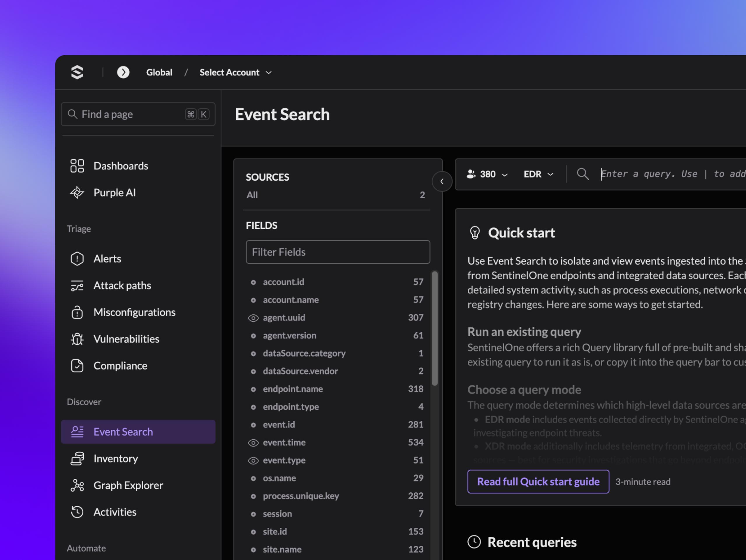Focus the Find a page search box

click(x=138, y=114)
